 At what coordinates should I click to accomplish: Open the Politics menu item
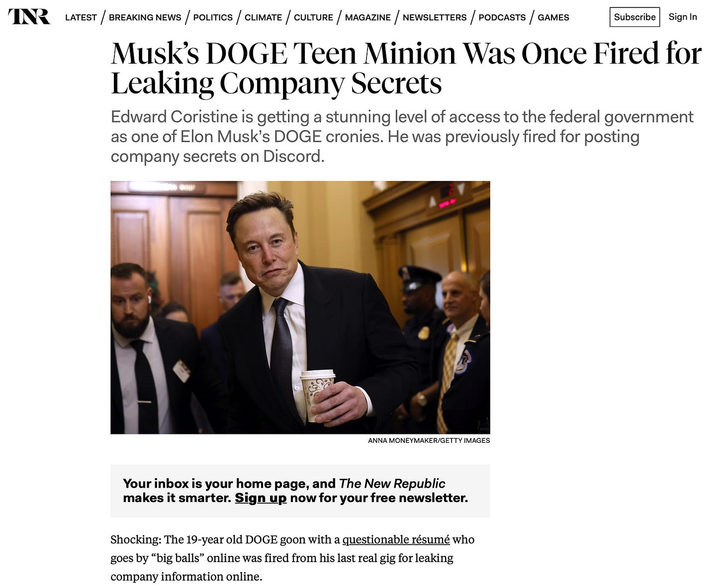[x=213, y=17]
